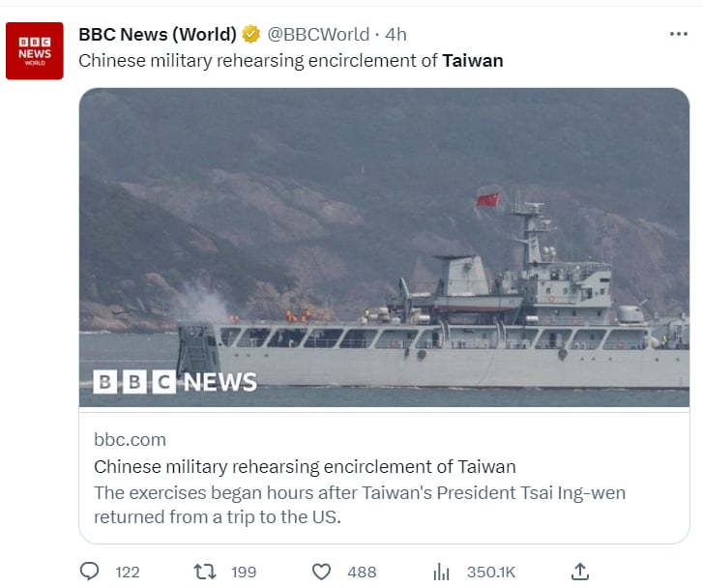Click the bold Taiwan keyword in tweet
This screenshot has height=588, width=703.
click(473, 61)
